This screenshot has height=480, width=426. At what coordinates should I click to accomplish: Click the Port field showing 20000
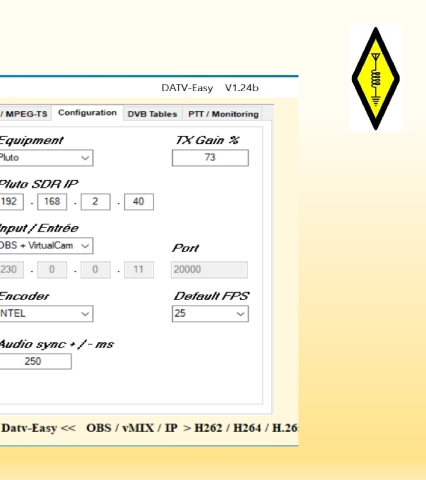pos(209,270)
